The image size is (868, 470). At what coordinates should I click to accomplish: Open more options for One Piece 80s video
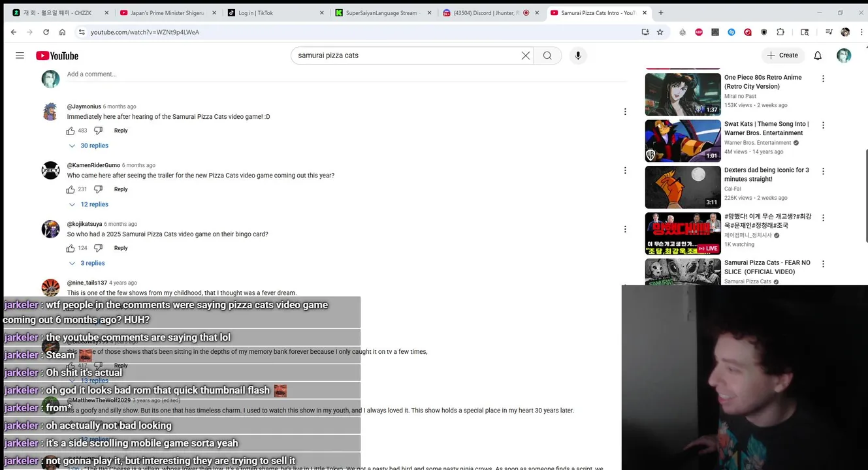pos(823,78)
